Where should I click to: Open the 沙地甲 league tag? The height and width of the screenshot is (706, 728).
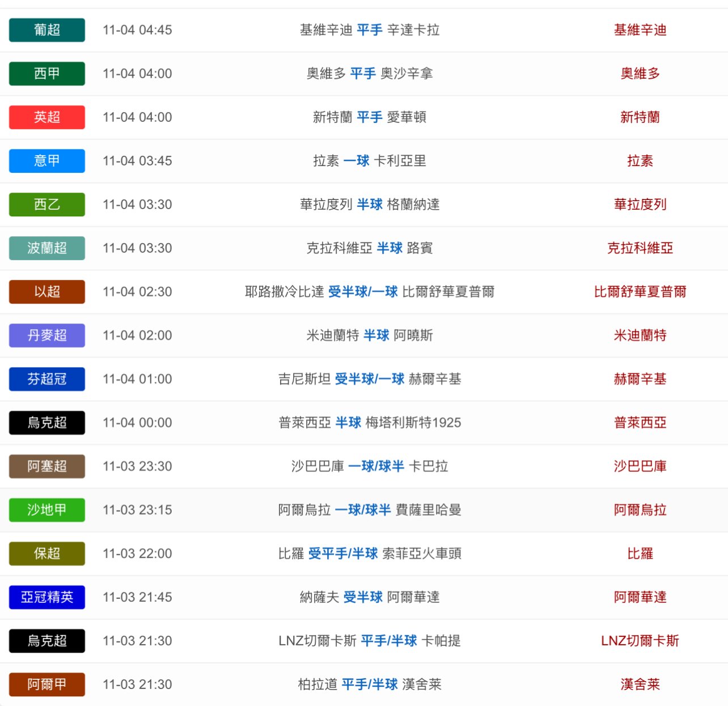tap(47, 510)
